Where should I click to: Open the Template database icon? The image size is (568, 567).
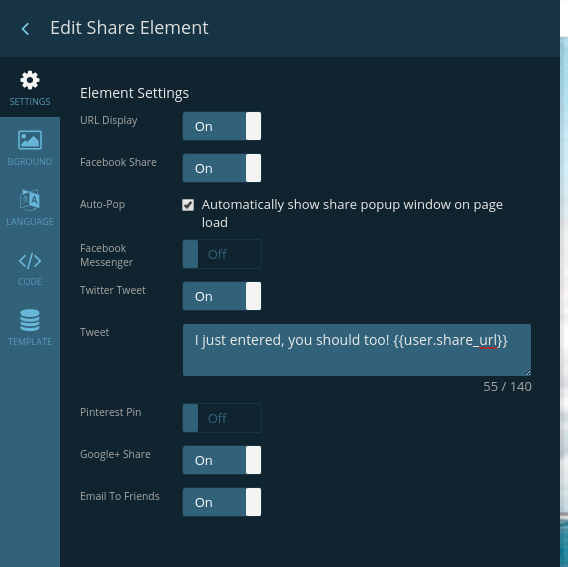pos(30,320)
